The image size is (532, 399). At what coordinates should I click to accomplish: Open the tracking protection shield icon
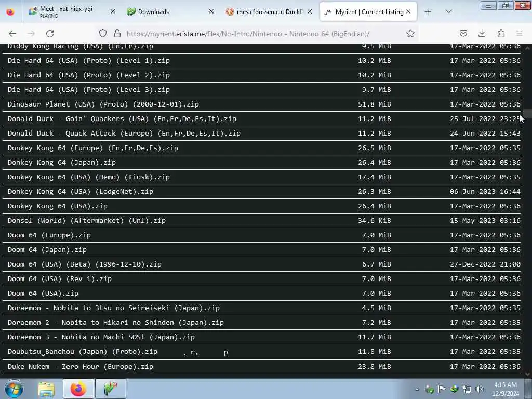(x=103, y=33)
